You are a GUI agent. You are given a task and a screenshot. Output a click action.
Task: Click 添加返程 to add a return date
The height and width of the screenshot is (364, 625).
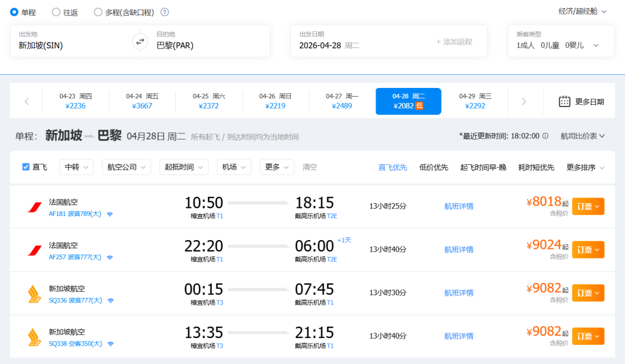click(454, 42)
